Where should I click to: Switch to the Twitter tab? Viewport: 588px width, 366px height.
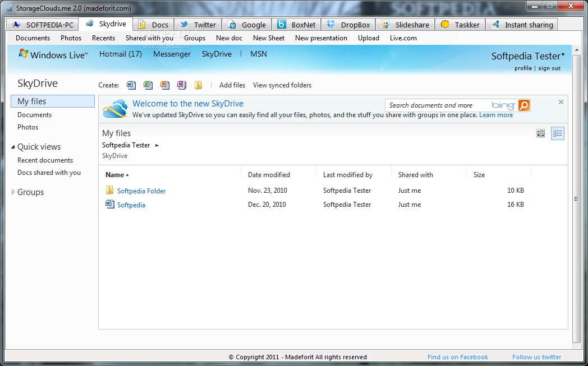pos(198,25)
